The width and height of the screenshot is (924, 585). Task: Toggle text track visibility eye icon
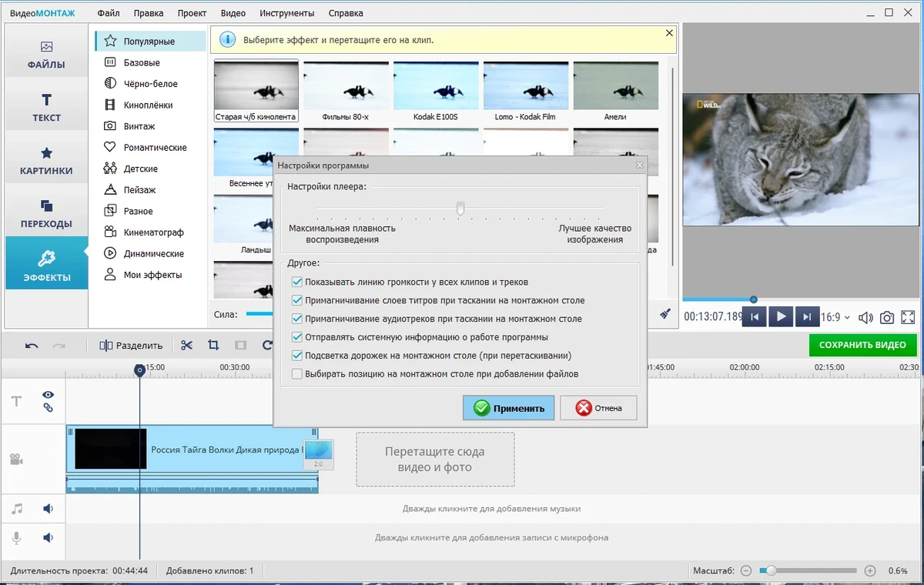(x=48, y=393)
